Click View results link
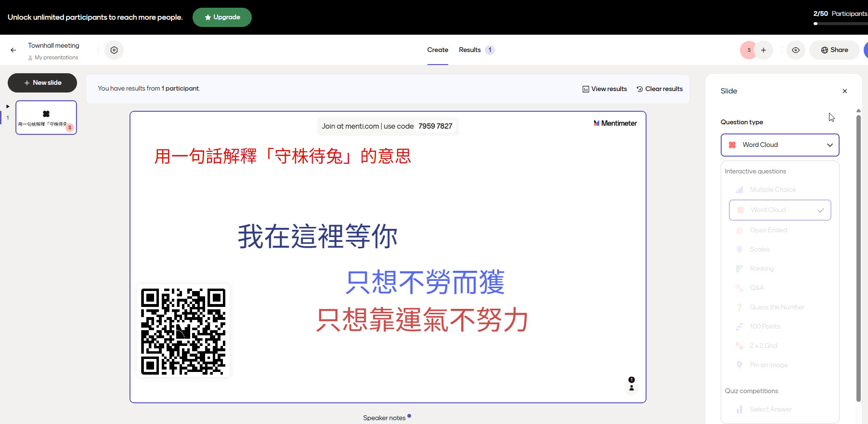The height and width of the screenshot is (424, 868). tap(605, 89)
